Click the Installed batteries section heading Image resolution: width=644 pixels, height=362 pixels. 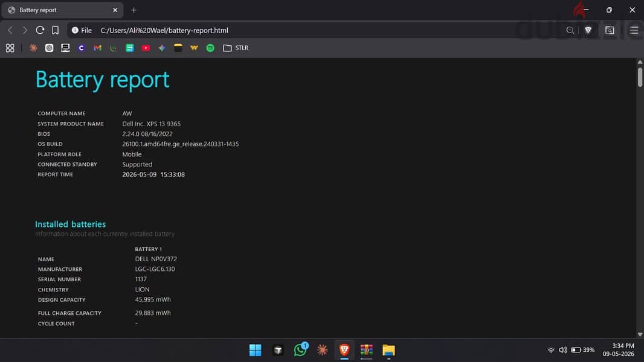pyautogui.click(x=70, y=224)
